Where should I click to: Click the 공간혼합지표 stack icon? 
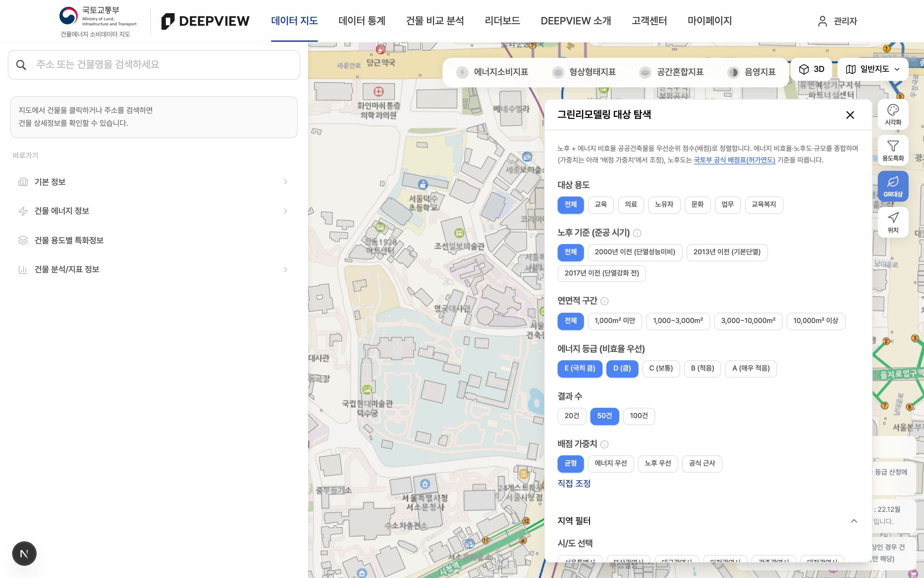pyautogui.click(x=645, y=72)
